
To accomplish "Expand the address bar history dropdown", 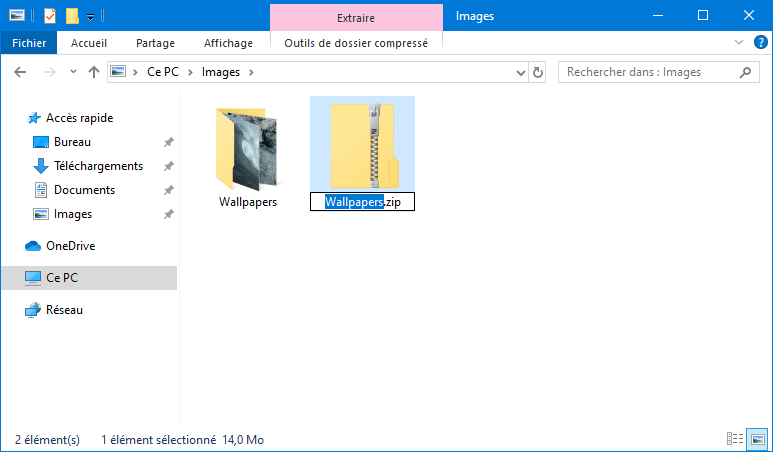I will [521, 73].
